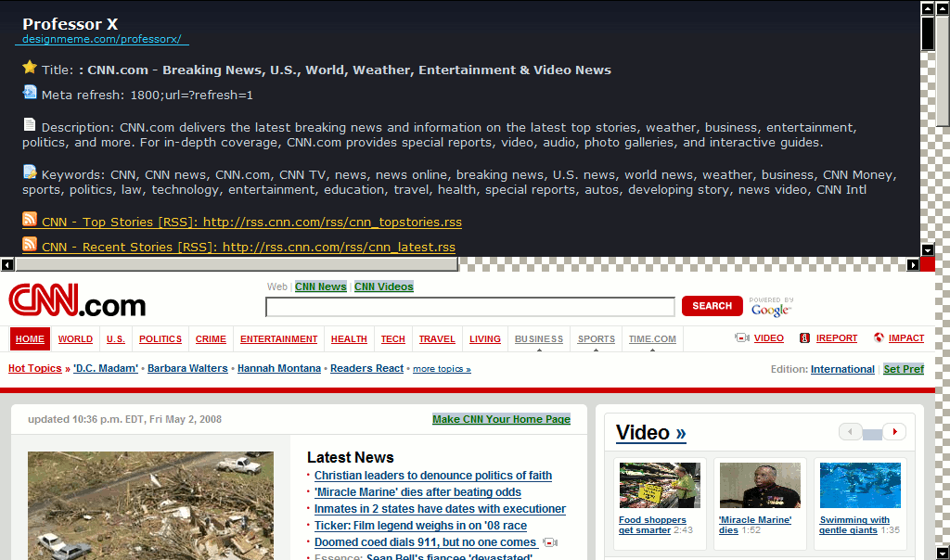Open the 'D.C. Madam' hot topic
Viewport: 950px width, 560px height.
point(106,368)
